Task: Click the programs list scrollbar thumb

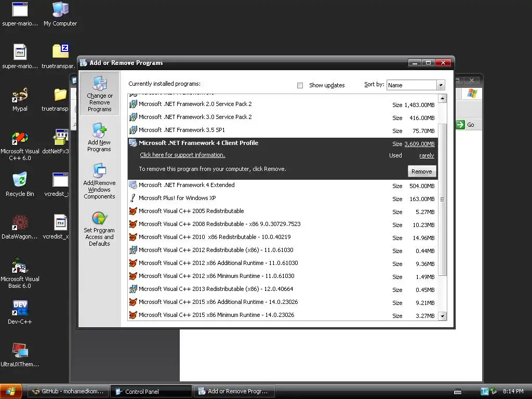Action: [442, 199]
